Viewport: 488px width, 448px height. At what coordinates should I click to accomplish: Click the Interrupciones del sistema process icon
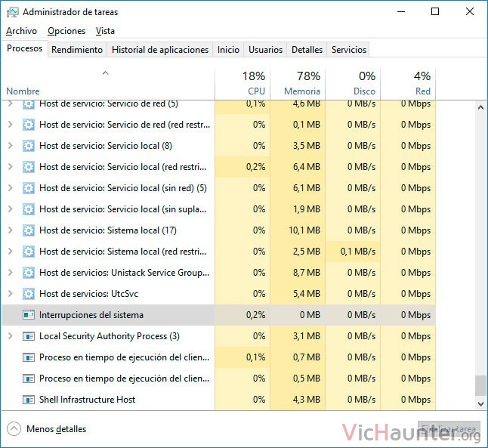(29, 315)
